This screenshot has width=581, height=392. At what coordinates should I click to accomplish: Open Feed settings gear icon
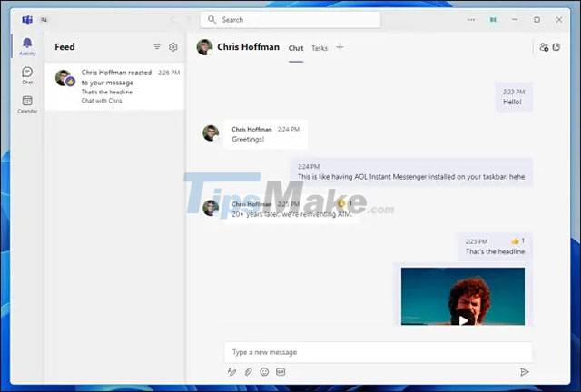[x=173, y=46]
